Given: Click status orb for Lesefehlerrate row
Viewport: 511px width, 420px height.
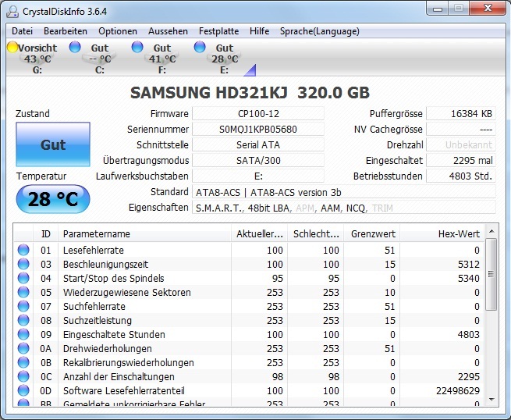Looking at the screenshot, I should click(23, 250).
